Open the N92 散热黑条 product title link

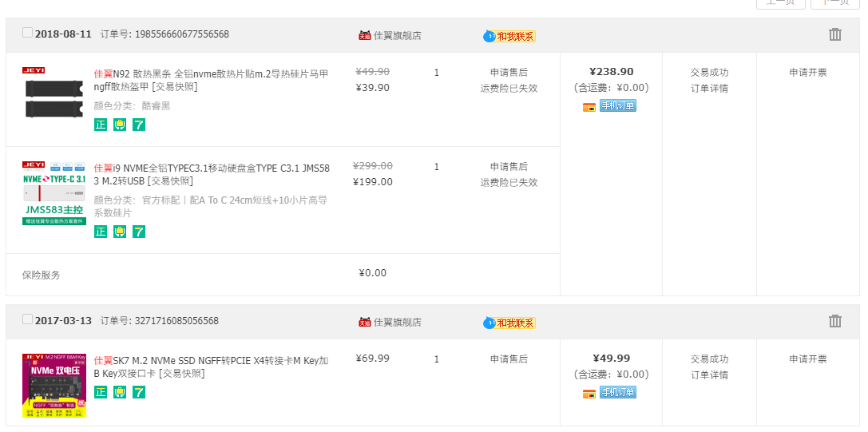[211, 81]
